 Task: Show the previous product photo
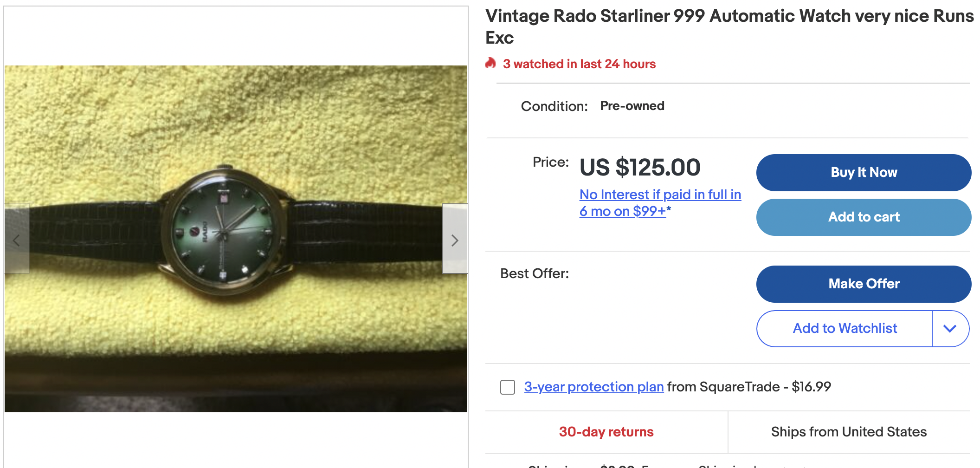coord(17,240)
